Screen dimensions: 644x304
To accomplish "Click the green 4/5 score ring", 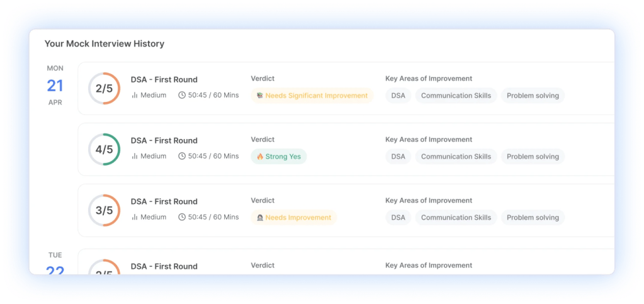I will [x=104, y=150].
